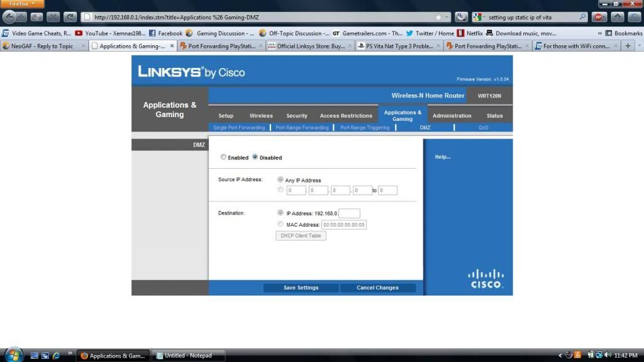Open new tab with plus button
644x362 pixels.
(628, 46)
